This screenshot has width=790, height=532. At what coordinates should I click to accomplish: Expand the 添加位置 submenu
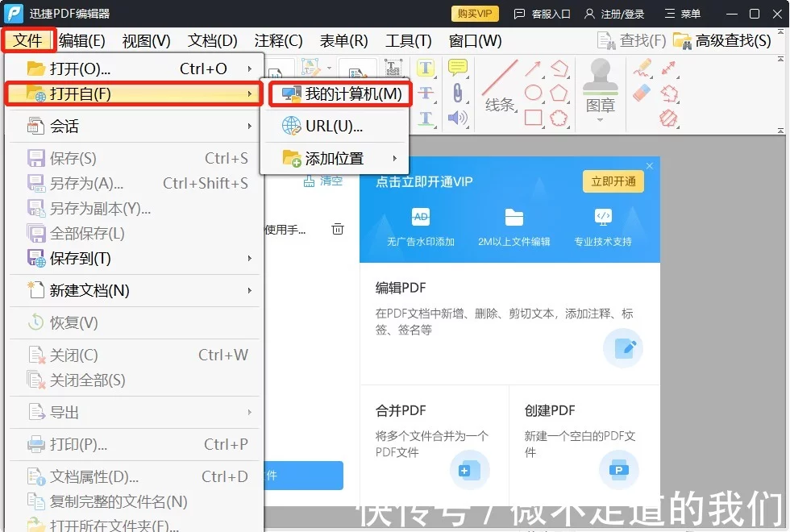tap(334, 158)
